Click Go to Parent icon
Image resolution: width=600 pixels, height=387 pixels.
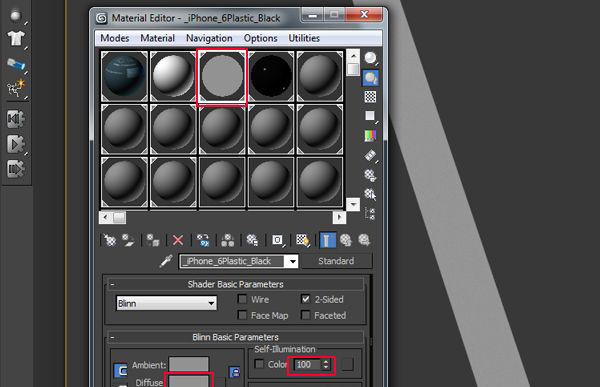346,240
